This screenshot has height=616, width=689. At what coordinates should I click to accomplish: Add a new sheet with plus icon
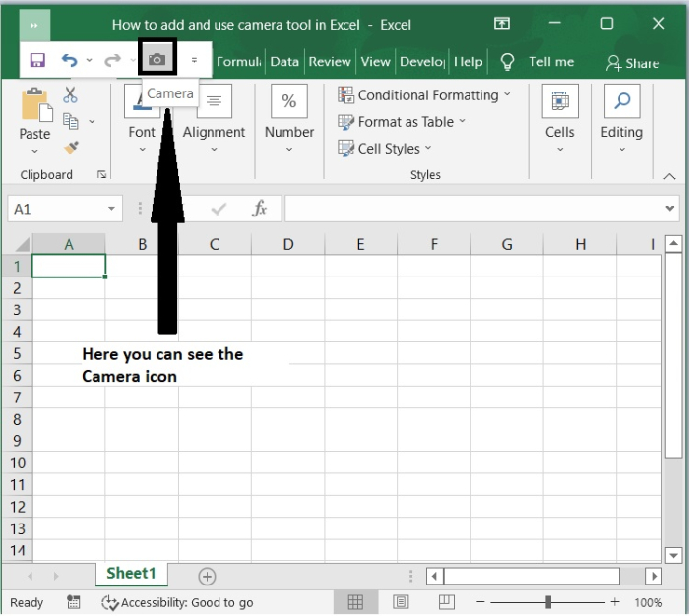(207, 576)
